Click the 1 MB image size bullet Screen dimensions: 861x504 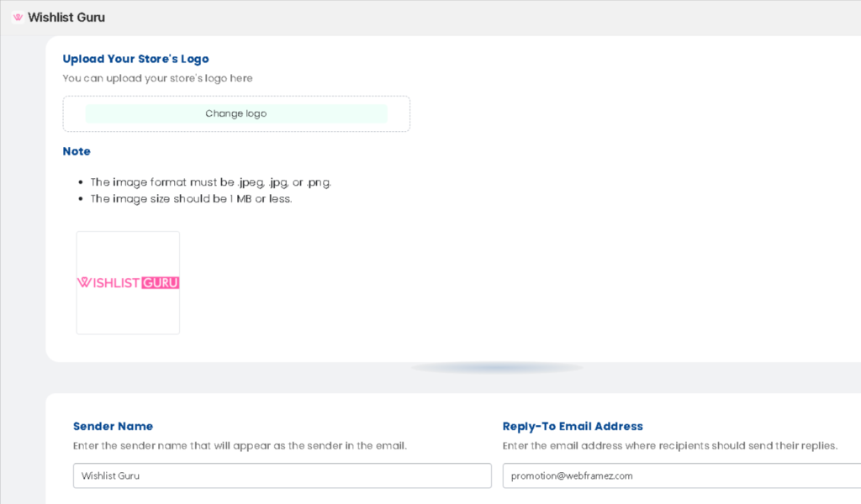click(x=191, y=199)
